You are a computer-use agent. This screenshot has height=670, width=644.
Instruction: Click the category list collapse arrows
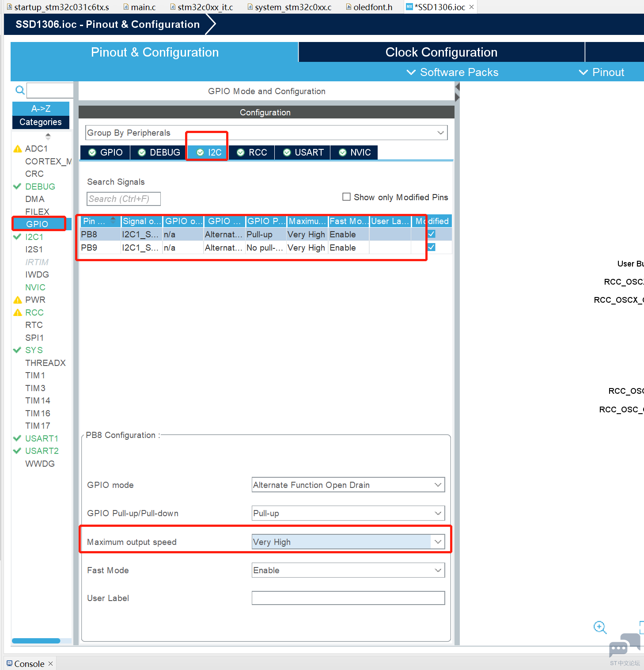pyautogui.click(x=48, y=136)
